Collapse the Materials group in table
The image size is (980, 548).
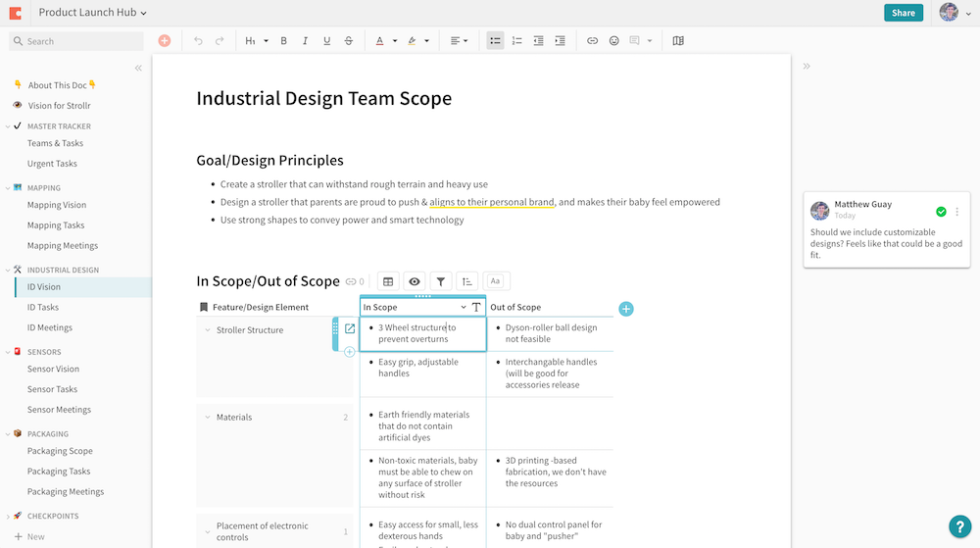(x=208, y=418)
